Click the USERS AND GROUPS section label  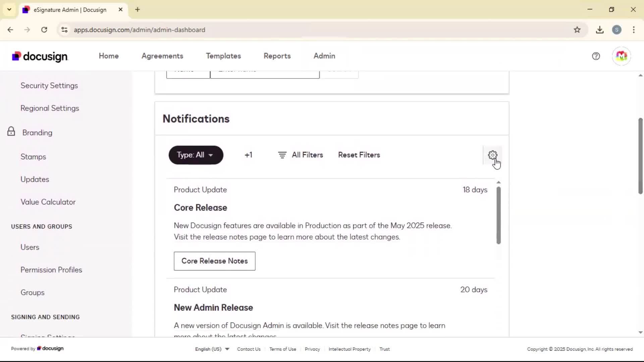[x=42, y=227]
